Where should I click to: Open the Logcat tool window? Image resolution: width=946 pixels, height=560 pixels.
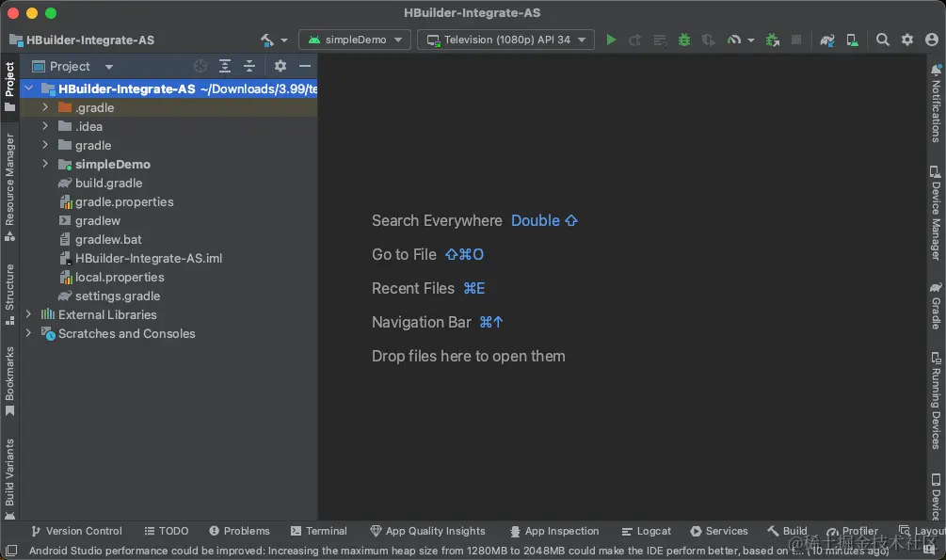(x=646, y=531)
